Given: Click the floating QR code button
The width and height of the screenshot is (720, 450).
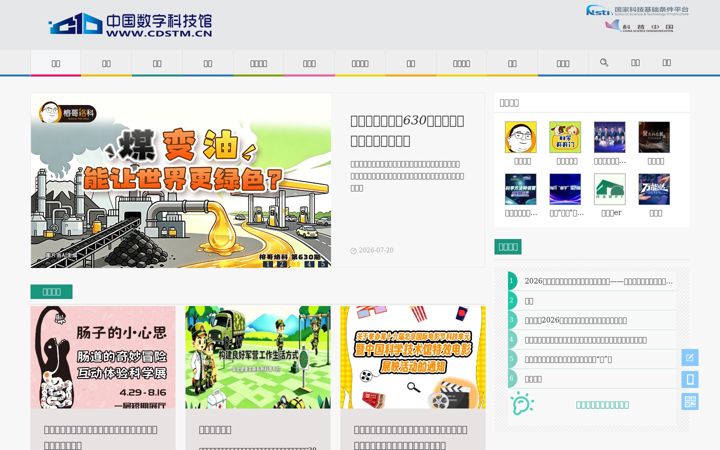Looking at the screenshot, I should [690, 401].
